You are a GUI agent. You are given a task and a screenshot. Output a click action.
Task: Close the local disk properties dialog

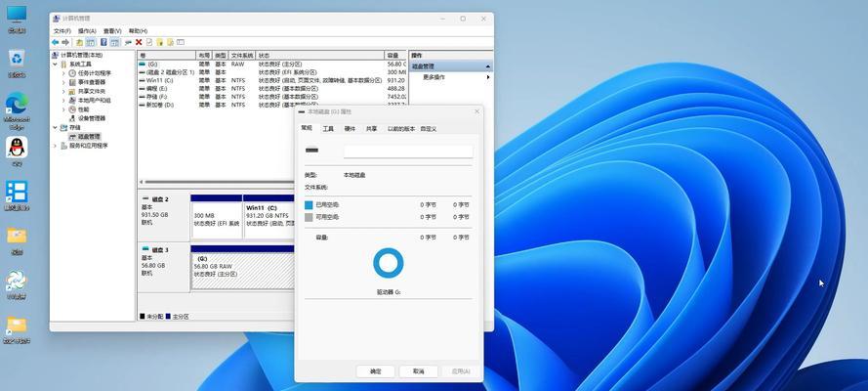(476, 111)
